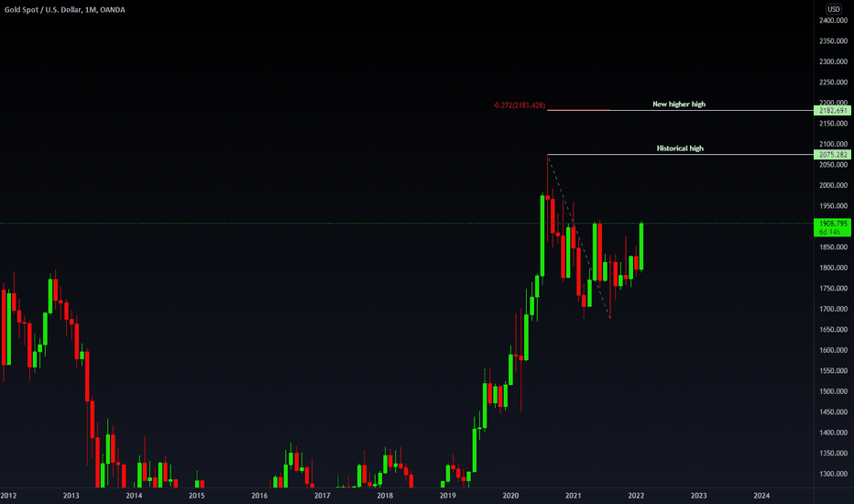Click the 2018 label on time axis
854x504 pixels.
click(385, 495)
